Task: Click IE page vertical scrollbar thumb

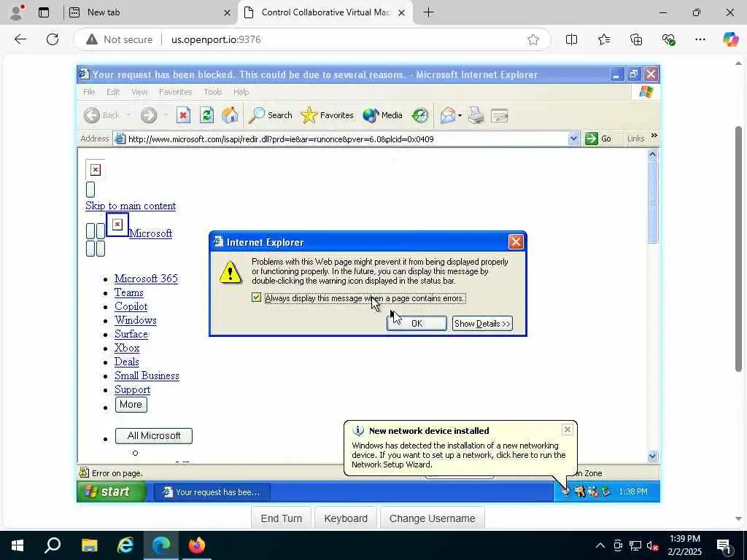Action: tap(652, 201)
